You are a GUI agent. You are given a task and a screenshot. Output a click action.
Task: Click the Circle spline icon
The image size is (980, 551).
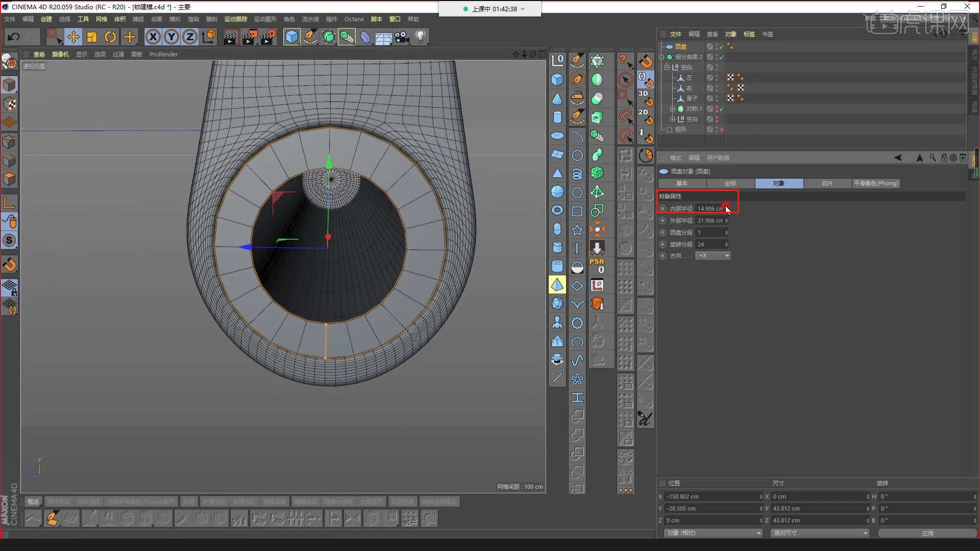pos(577,155)
